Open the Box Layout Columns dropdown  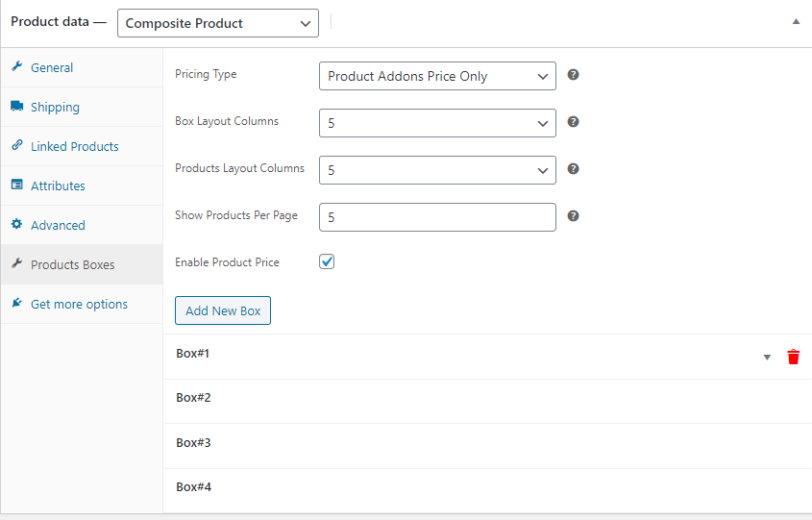coord(437,123)
